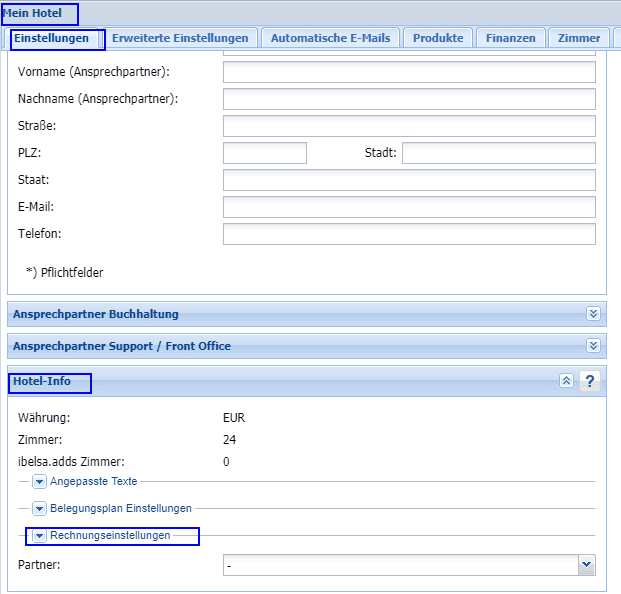This screenshot has height=594, width=621.
Task: Click the PLZ postal code field
Action: 264,153
